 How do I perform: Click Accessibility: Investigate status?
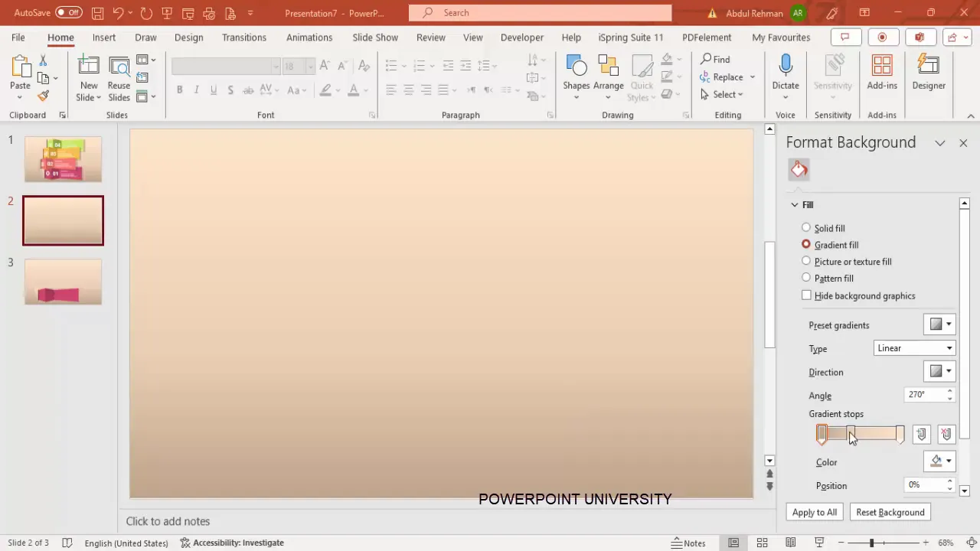coord(232,543)
